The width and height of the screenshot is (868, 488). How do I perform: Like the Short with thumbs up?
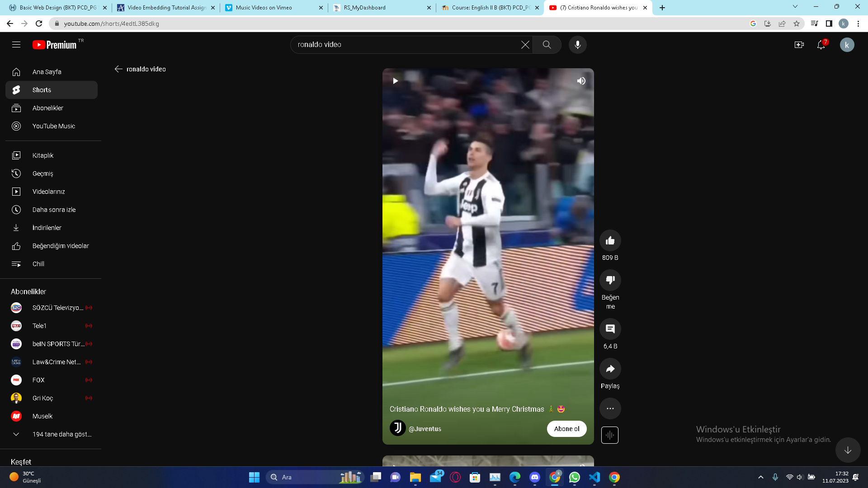coord(610,240)
